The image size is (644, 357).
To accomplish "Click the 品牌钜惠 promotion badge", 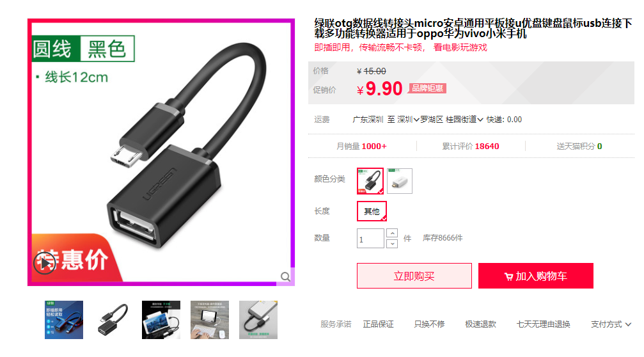I will point(427,88).
